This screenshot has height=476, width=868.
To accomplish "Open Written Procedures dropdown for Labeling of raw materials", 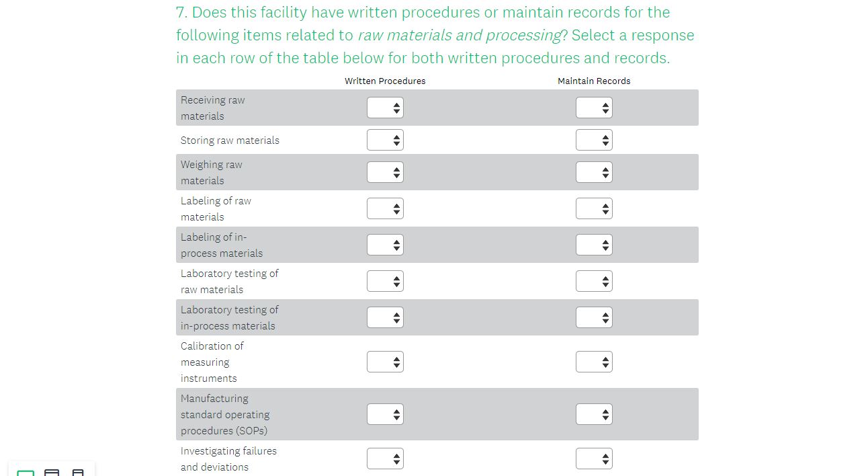I will coord(385,208).
